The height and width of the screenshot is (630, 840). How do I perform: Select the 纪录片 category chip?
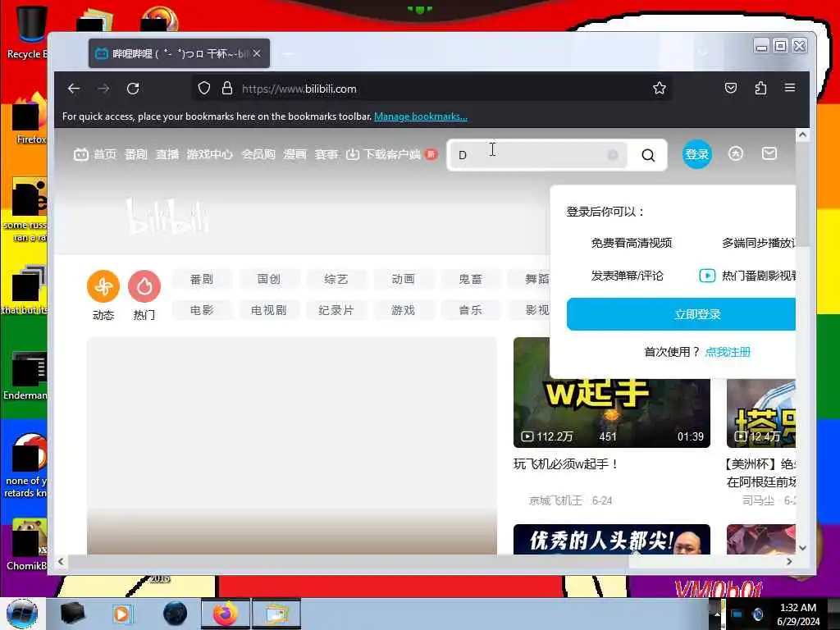pos(336,310)
